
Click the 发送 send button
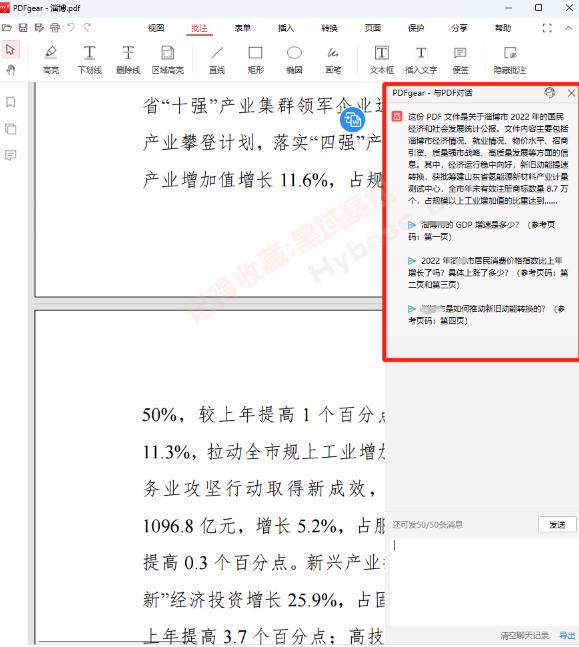(x=557, y=524)
